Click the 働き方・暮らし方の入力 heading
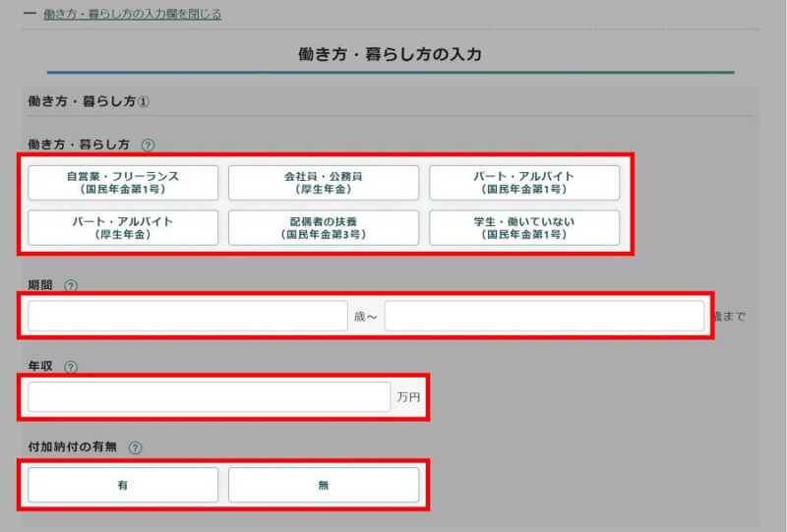This screenshot has height=532, width=787. 390,54
